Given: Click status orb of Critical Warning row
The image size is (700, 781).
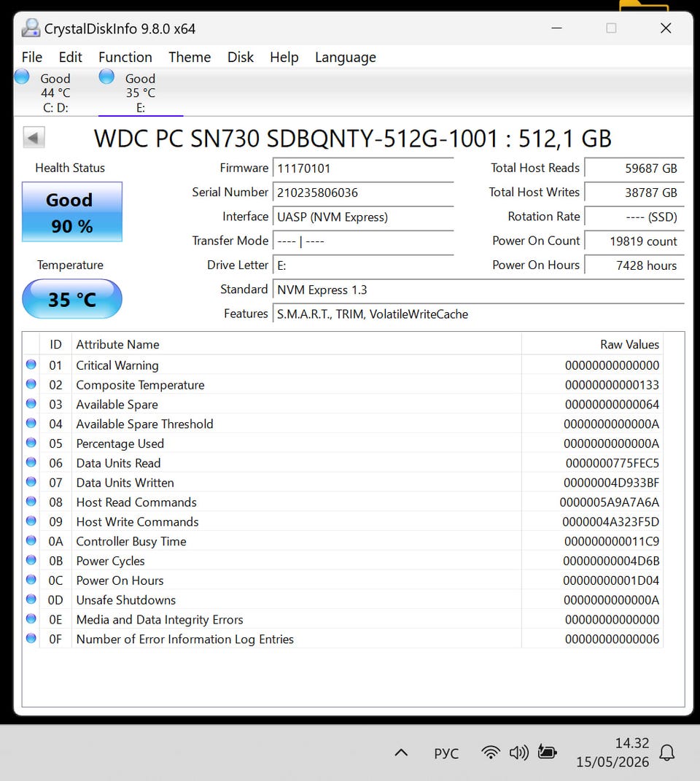Looking at the screenshot, I should (x=31, y=365).
